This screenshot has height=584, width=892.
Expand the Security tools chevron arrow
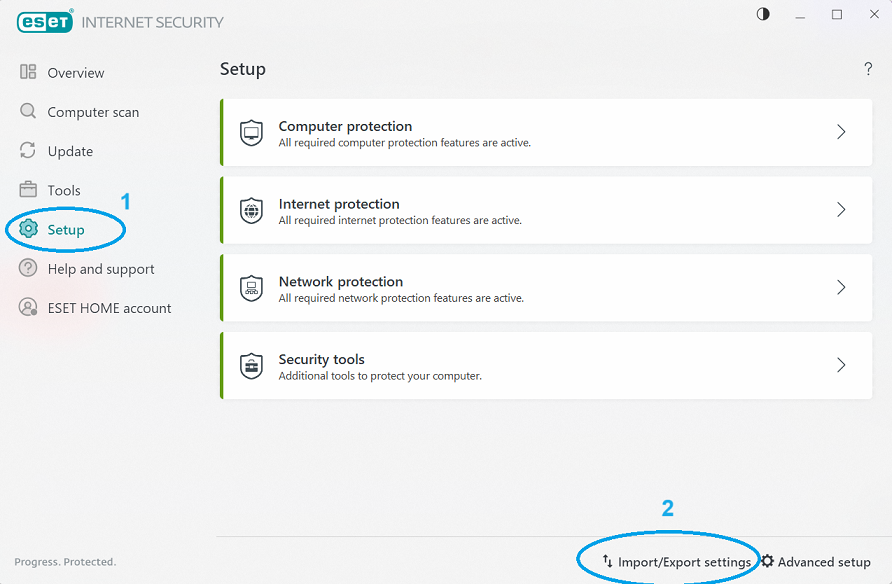point(841,365)
